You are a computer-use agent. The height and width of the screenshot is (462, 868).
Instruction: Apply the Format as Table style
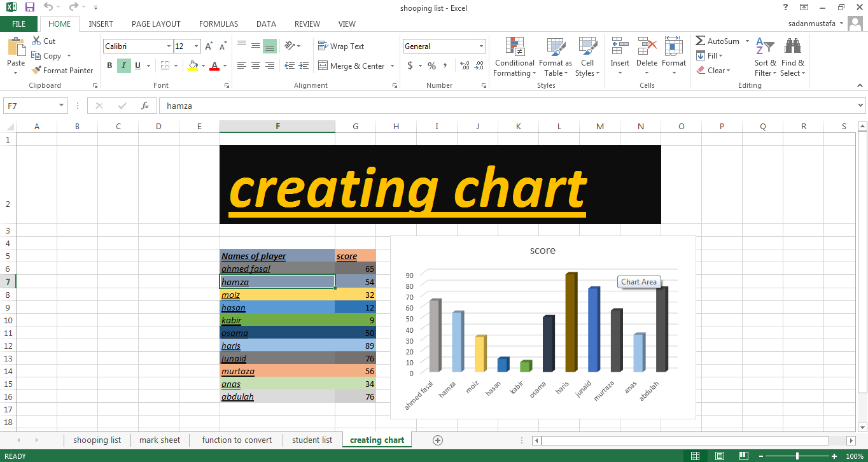pyautogui.click(x=555, y=57)
